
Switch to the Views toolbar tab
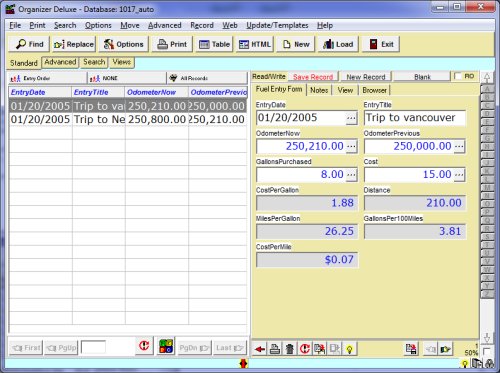pos(121,62)
